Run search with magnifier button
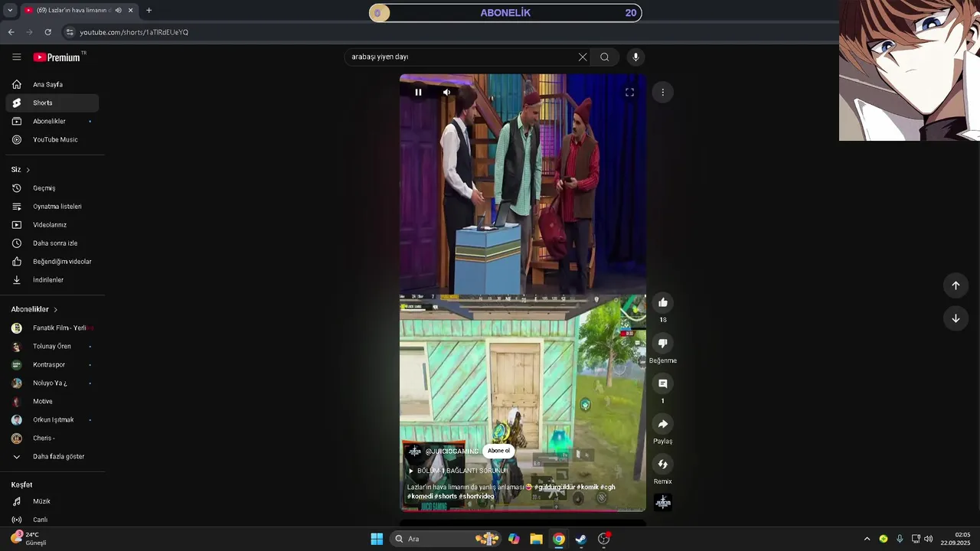This screenshot has width=980, height=551. pos(605,57)
